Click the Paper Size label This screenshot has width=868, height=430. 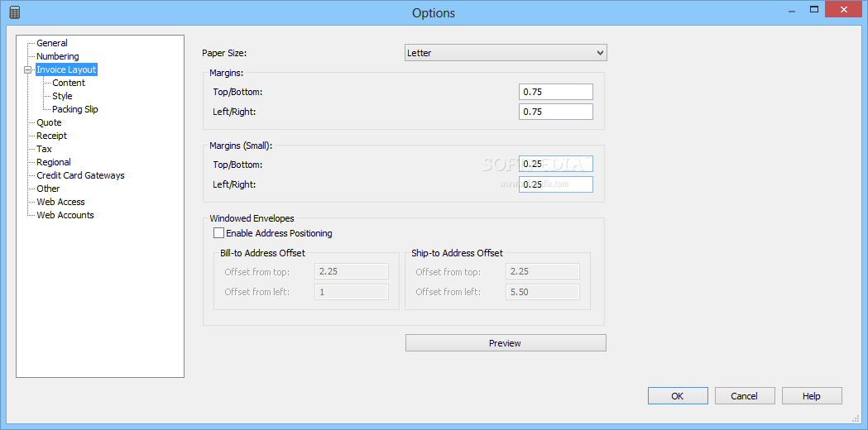(224, 54)
